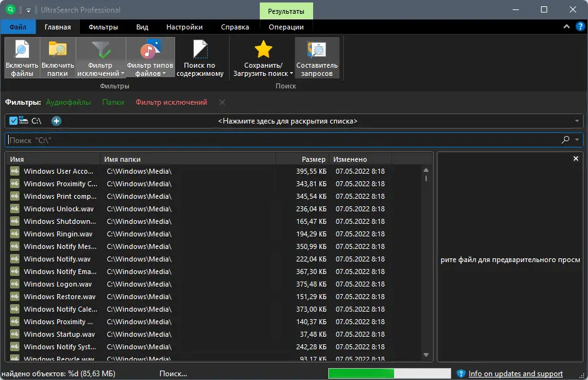The width and height of the screenshot is (588, 380).
Task: Click the Включить файлы ribbon icon
Action: click(x=21, y=58)
